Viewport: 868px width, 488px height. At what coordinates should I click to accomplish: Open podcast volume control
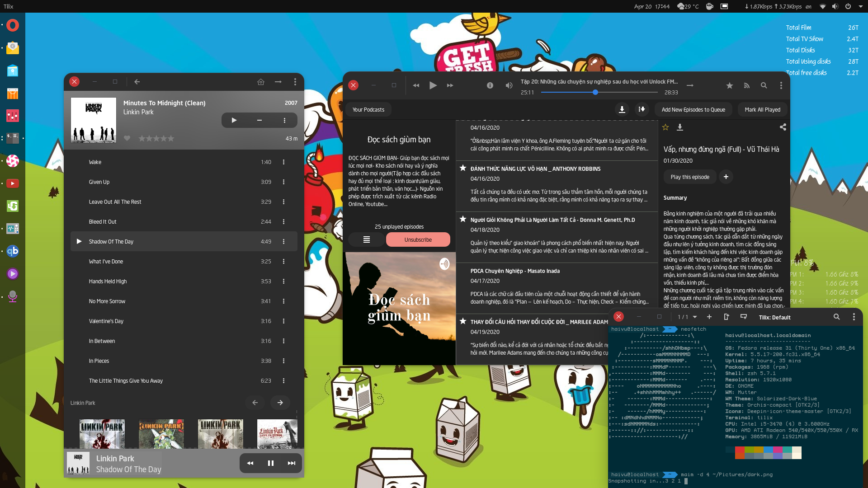(x=509, y=85)
